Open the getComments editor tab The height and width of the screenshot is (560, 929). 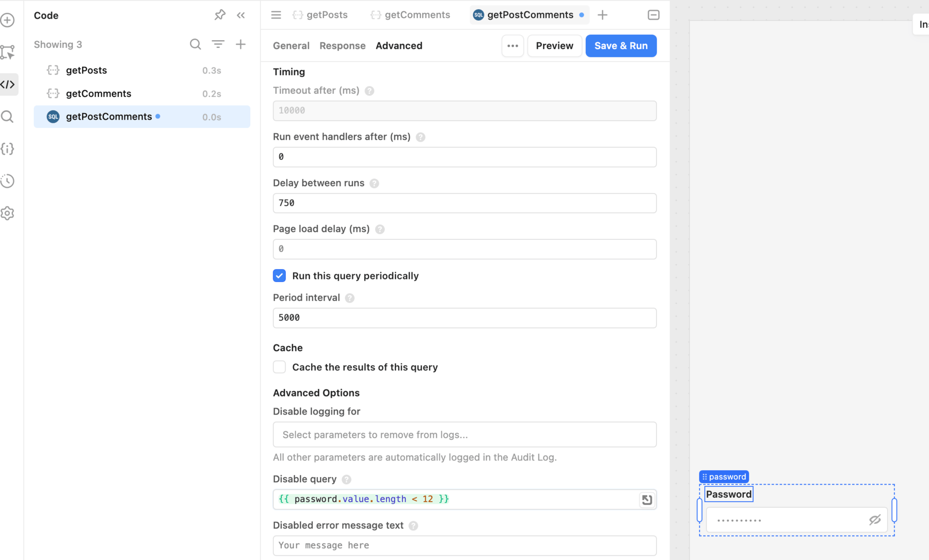pos(410,15)
